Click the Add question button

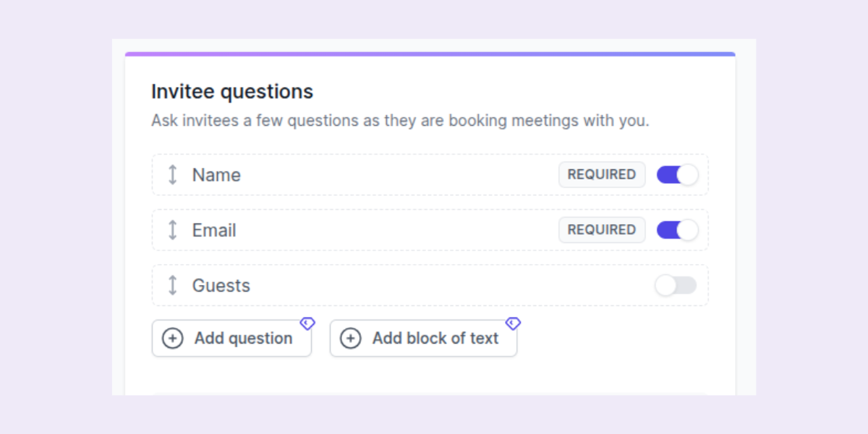[231, 338]
